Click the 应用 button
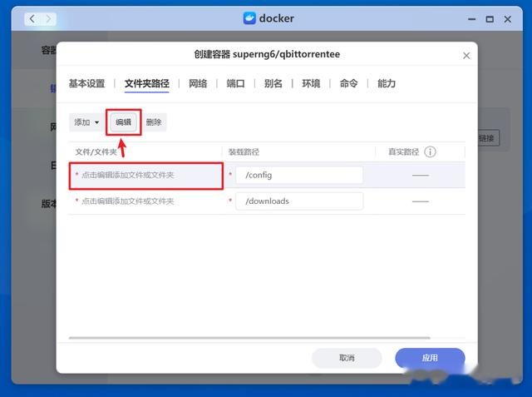This screenshot has height=397, width=532. pos(430,358)
